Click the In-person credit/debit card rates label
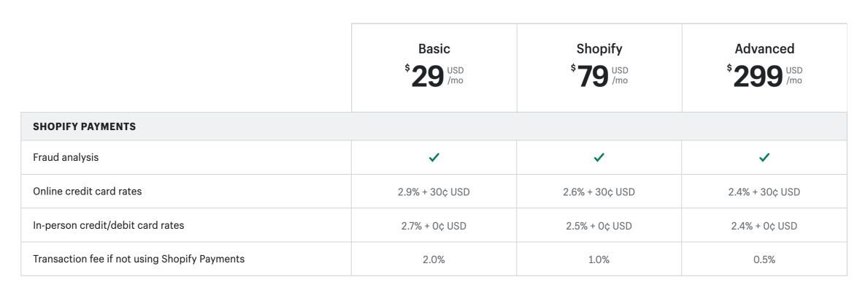The width and height of the screenshot is (868, 299). tap(109, 225)
